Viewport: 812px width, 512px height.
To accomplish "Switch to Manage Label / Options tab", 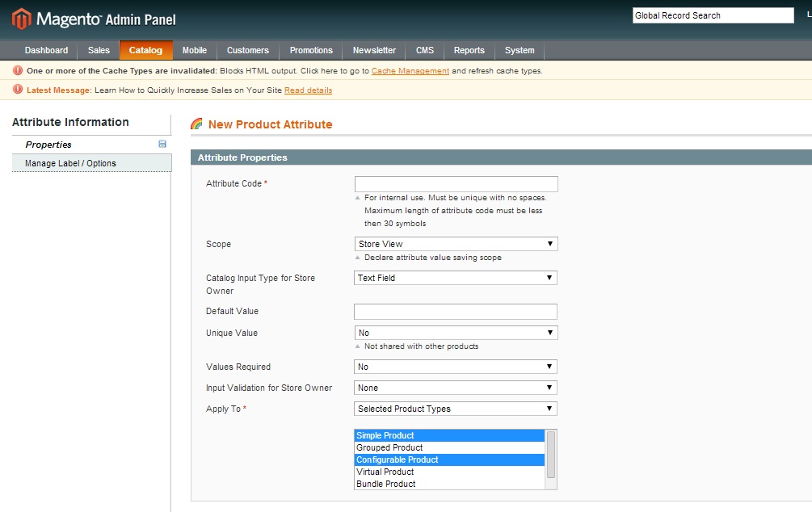I will tap(71, 163).
